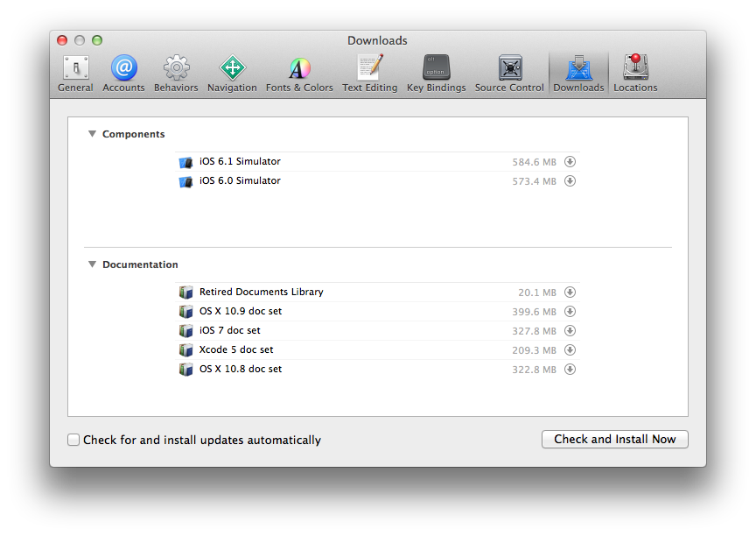Viewport: 756px width, 536px height.
Task: Open the General preferences pane
Action: click(x=76, y=74)
